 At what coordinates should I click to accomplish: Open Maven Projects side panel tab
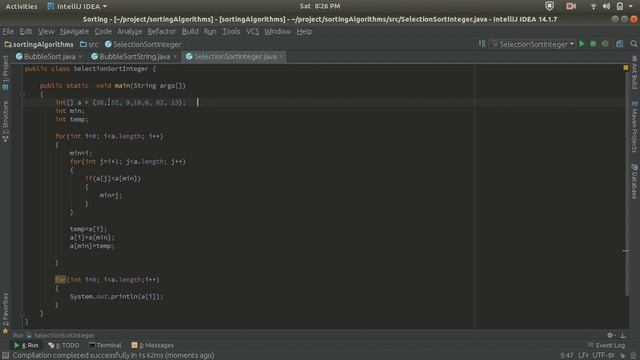[634, 127]
